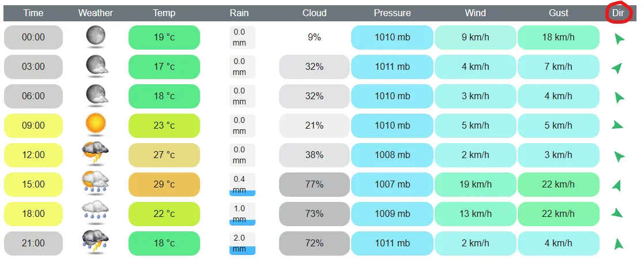
Task: Select the Temp column header
Action: pos(164,13)
